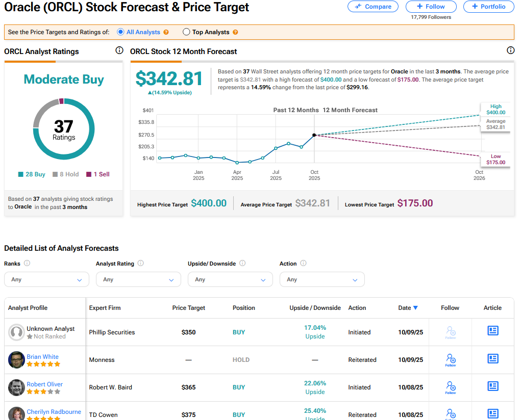Image resolution: width=520 pixels, height=420 pixels.
Task: Expand the Upside/Downside filter dropdown
Action: [230, 279]
